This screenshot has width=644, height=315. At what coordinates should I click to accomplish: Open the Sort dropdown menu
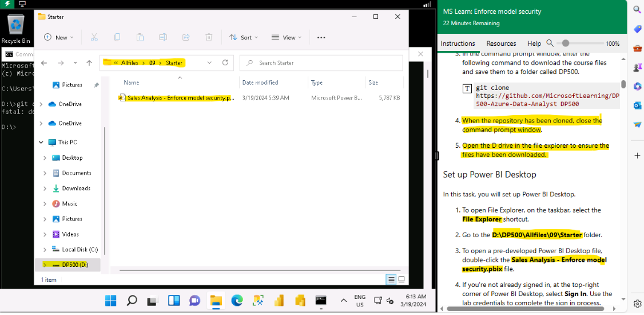(244, 37)
